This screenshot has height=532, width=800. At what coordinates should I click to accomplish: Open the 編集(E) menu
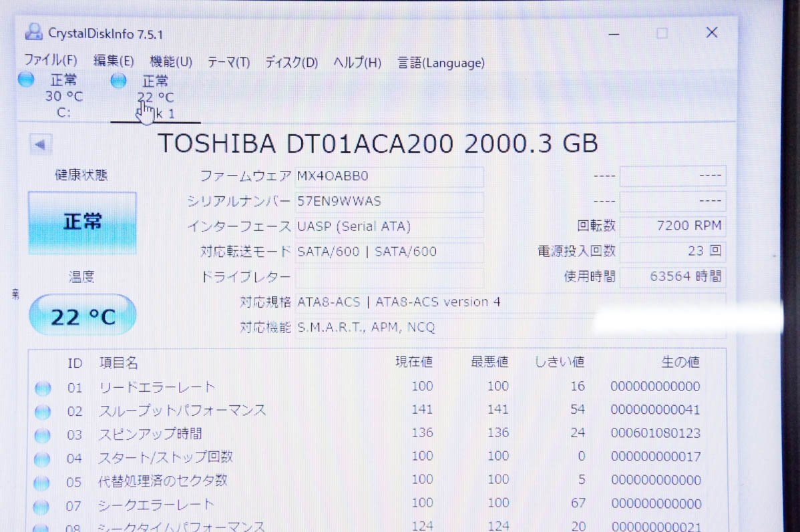click(114, 61)
